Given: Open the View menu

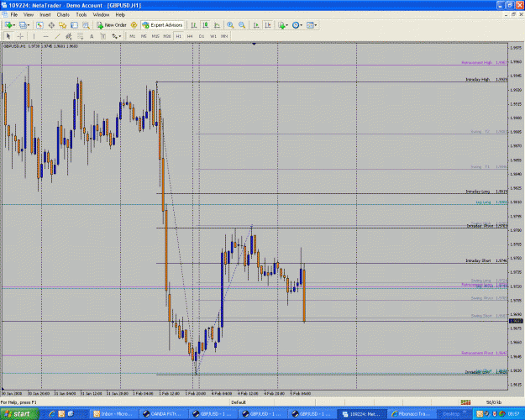Looking at the screenshot, I should tap(29, 15).
